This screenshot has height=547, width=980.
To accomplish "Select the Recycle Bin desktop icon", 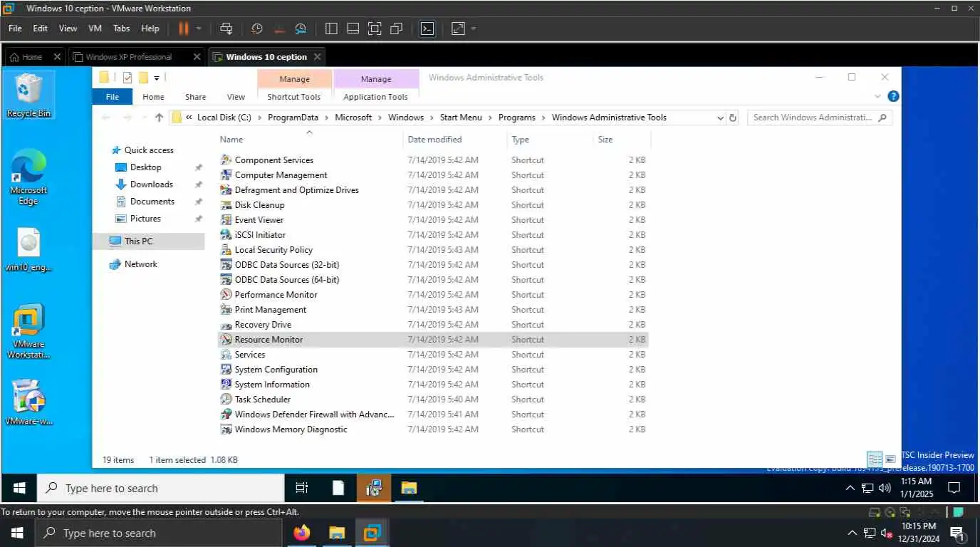I will tap(28, 95).
